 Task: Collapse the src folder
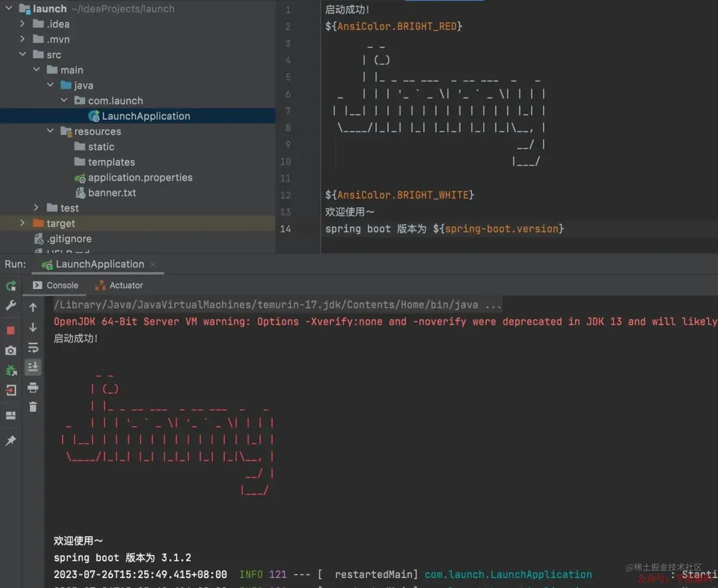tap(23, 54)
